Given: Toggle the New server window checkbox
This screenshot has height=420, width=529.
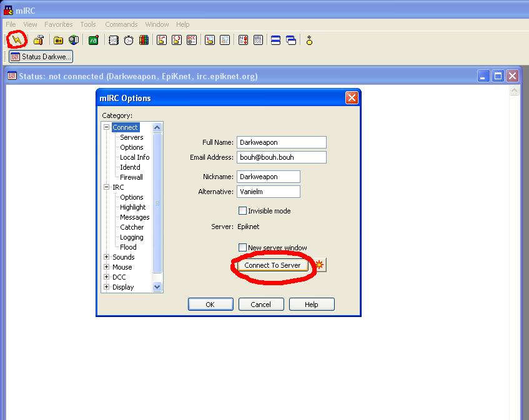Looking at the screenshot, I should pyautogui.click(x=242, y=247).
